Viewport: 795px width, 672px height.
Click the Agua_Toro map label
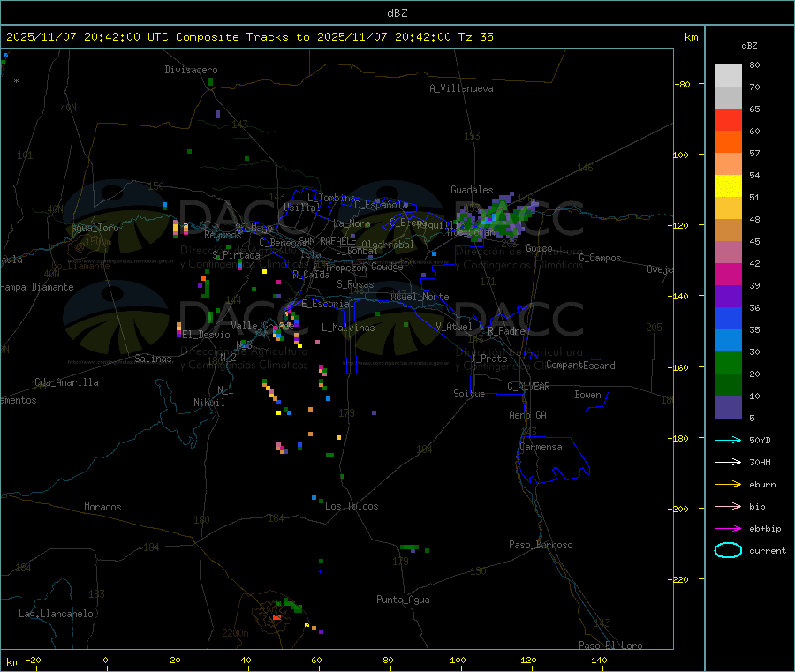pyautogui.click(x=95, y=228)
